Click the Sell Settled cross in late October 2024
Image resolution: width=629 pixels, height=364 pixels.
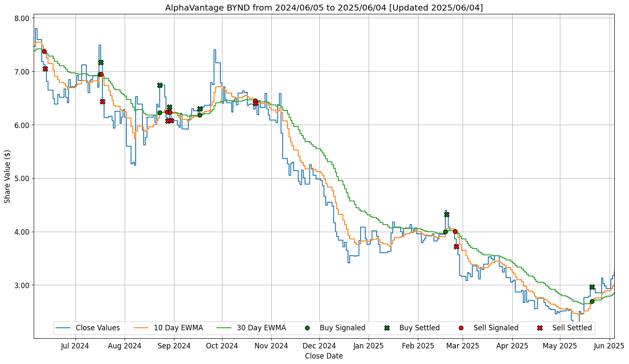pos(255,103)
